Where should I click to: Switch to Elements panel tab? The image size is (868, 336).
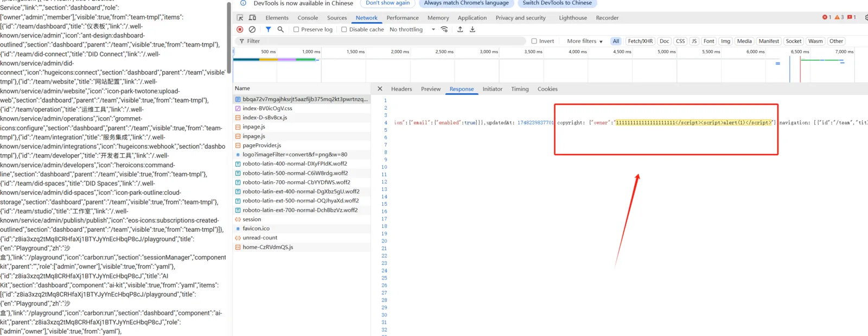pos(277,18)
